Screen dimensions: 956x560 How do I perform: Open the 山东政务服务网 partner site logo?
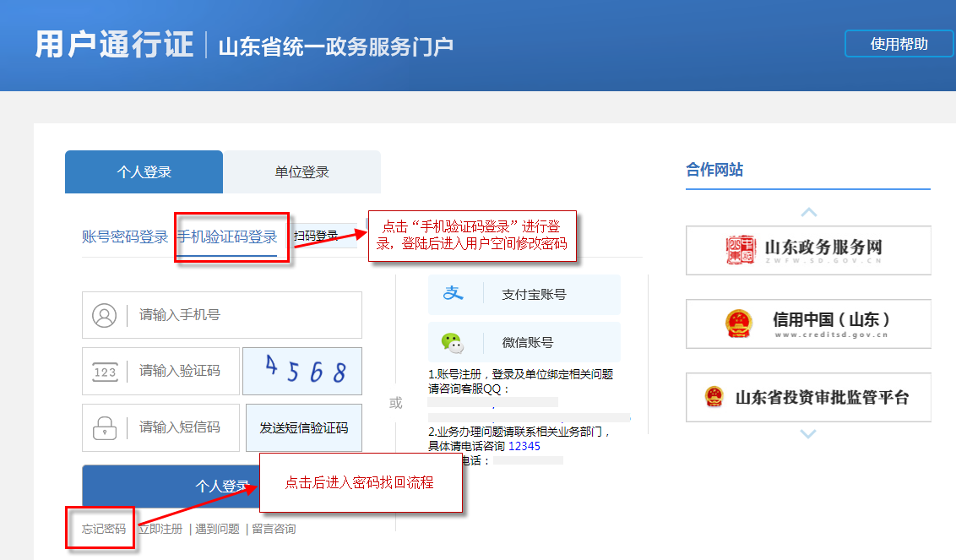(739, 250)
